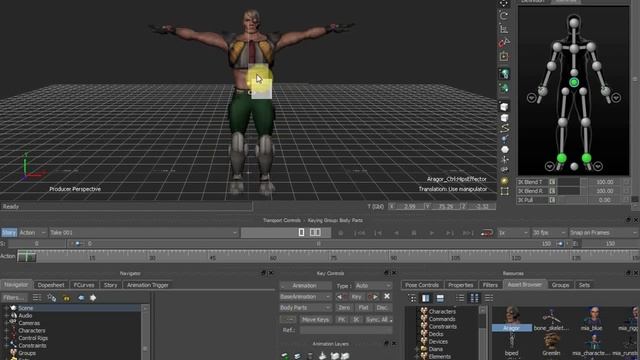Toggle dual viewer layout button

tap(315, 233)
